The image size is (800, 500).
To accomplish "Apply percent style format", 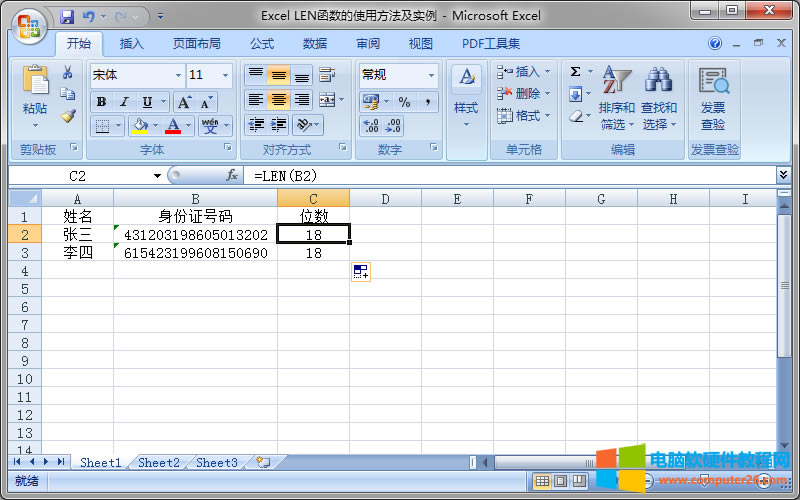I will 405,102.
